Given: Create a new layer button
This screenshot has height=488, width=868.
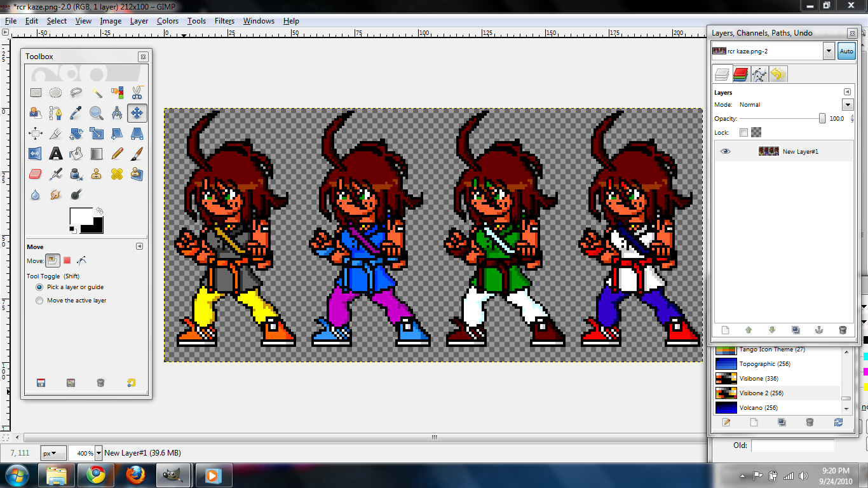Looking at the screenshot, I should click(x=725, y=330).
